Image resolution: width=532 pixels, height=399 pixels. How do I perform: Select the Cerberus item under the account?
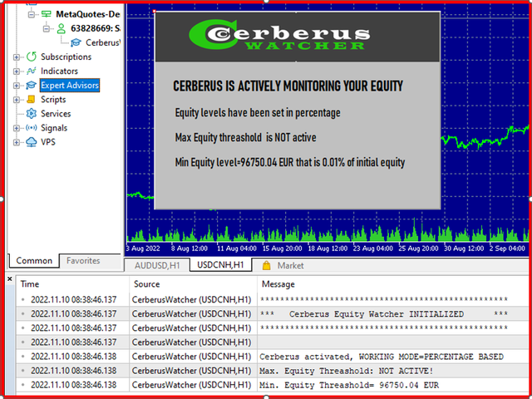point(103,42)
